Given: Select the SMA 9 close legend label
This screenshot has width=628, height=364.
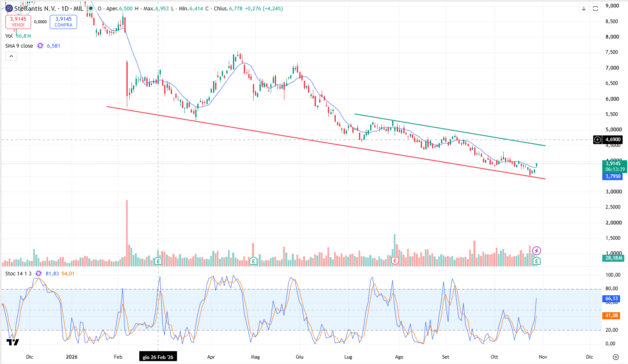Looking at the screenshot, I should 19,46.
